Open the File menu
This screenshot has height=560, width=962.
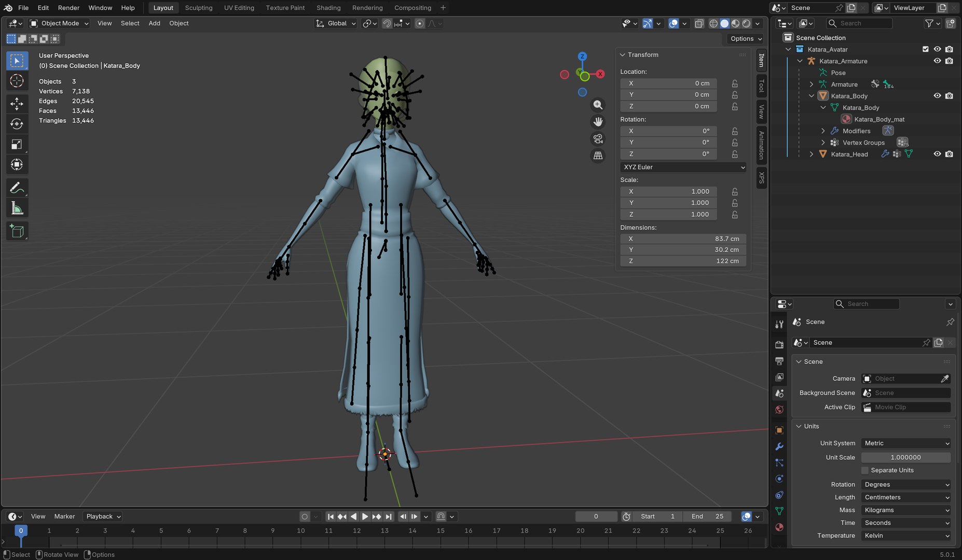click(23, 8)
